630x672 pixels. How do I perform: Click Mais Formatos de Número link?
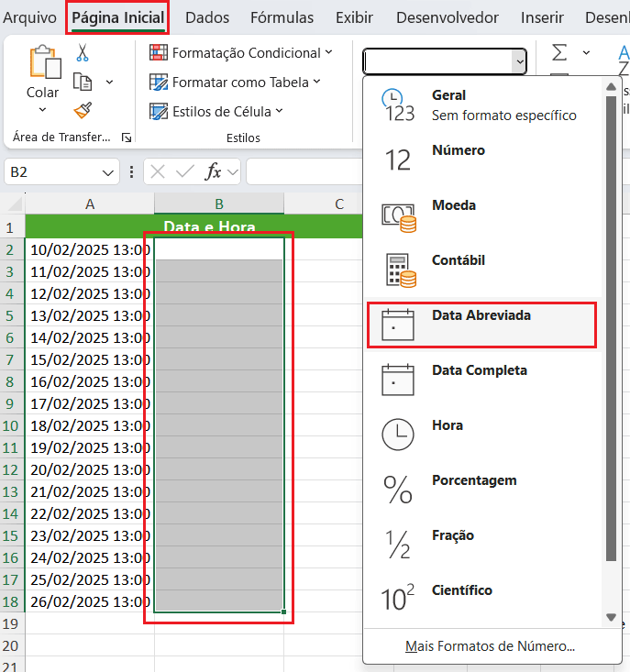[490, 646]
